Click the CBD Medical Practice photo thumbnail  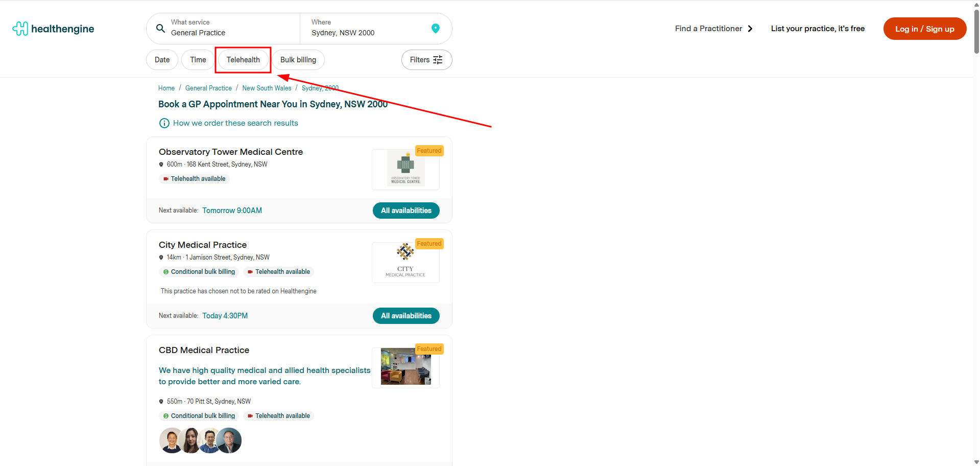coord(405,367)
